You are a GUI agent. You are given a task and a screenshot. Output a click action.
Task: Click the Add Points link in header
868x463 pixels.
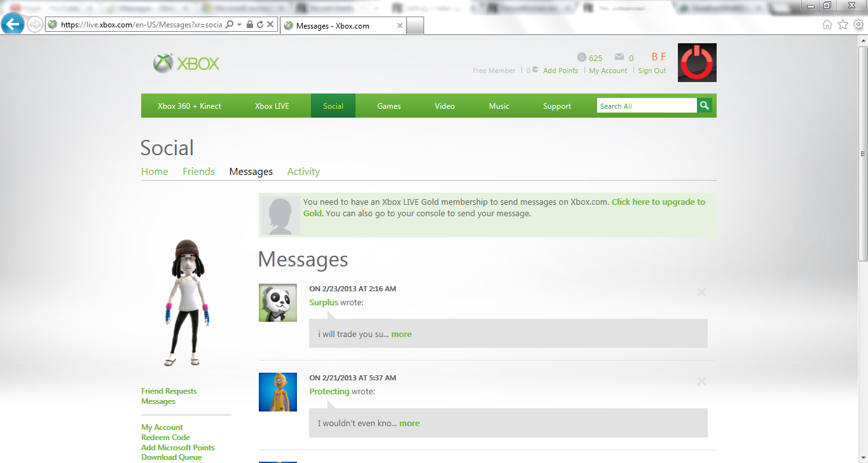(560, 71)
